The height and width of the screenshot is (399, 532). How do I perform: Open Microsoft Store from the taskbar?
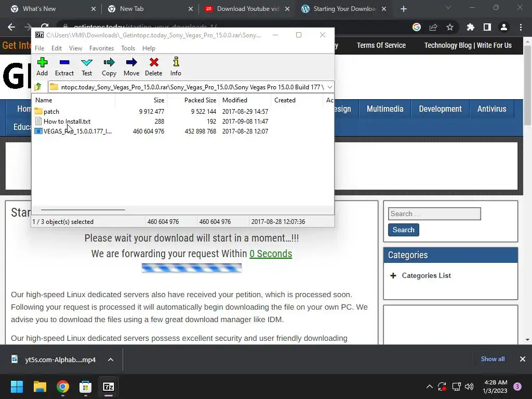(86, 387)
